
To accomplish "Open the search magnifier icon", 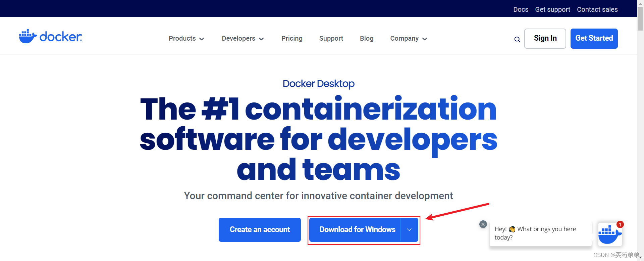I will coord(517,39).
